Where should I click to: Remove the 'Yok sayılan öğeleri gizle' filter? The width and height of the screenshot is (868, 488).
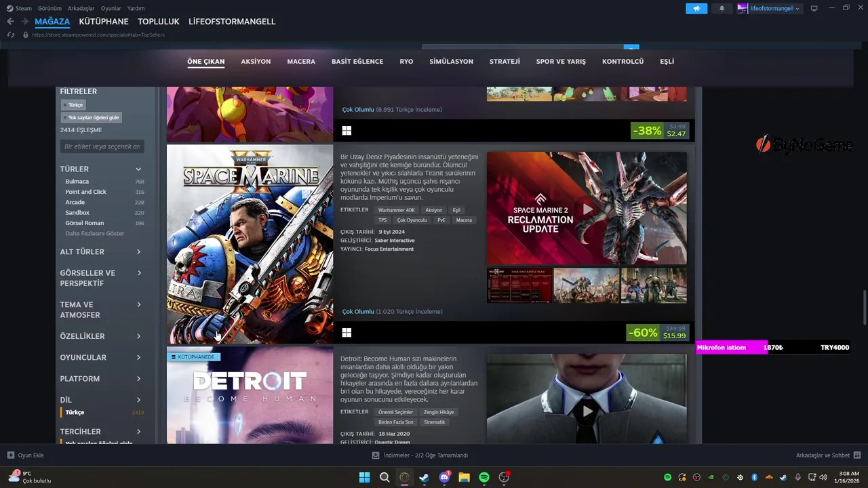91,117
